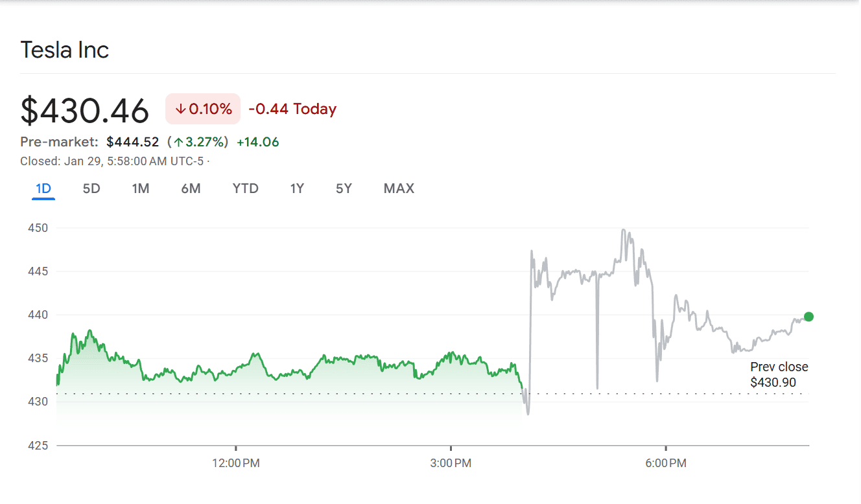Screen dimensions: 861x504
Task: Click the Tesla Inc title
Action: tap(65, 50)
